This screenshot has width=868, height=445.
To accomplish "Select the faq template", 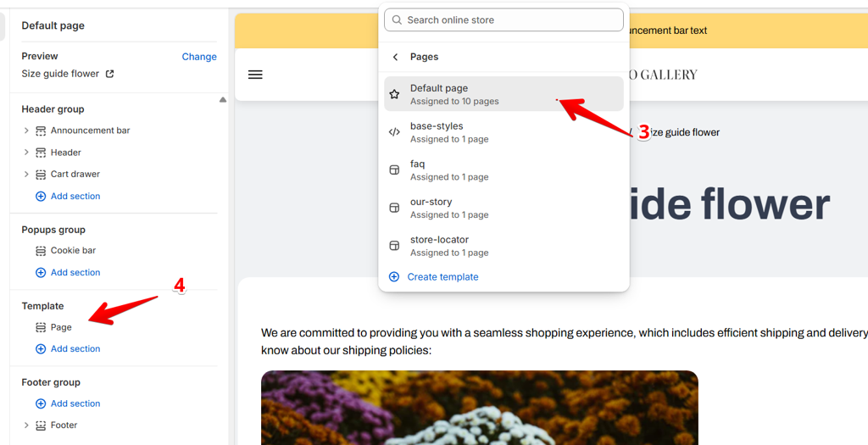I will click(504, 170).
